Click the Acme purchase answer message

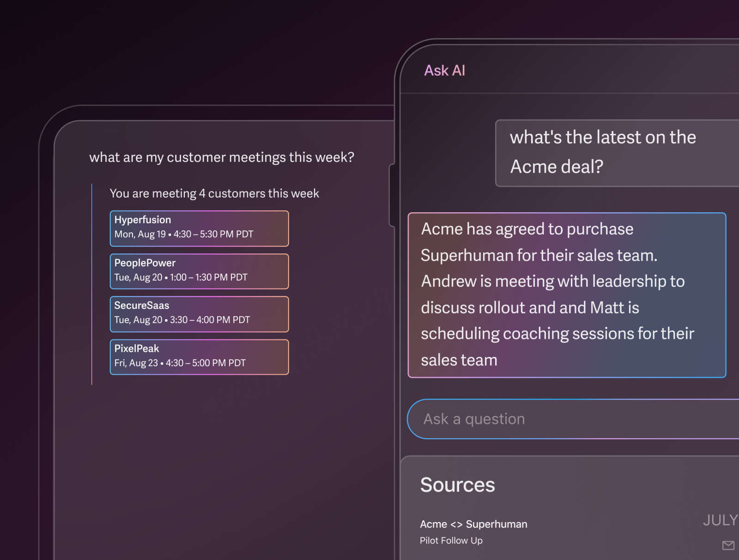click(567, 295)
